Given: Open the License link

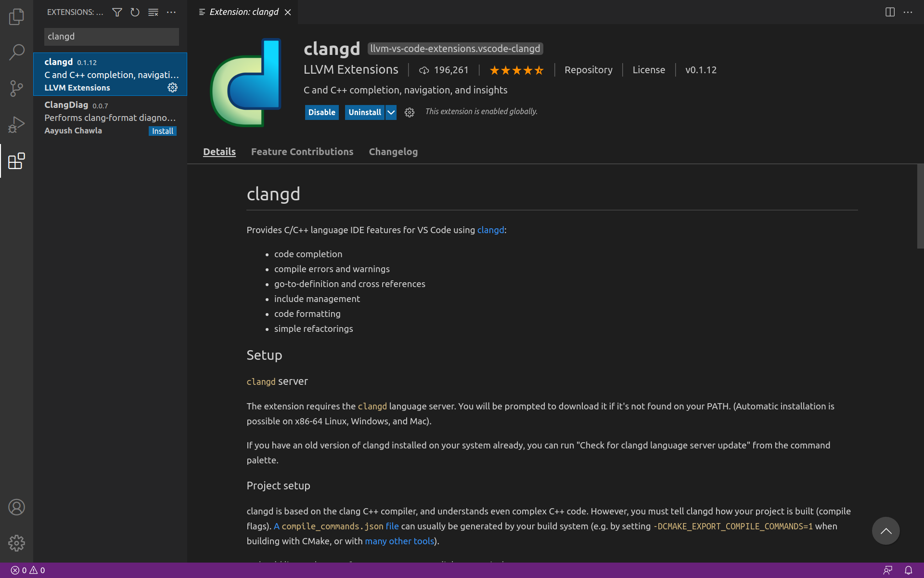Looking at the screenshot, I should (x=649, y=70).
